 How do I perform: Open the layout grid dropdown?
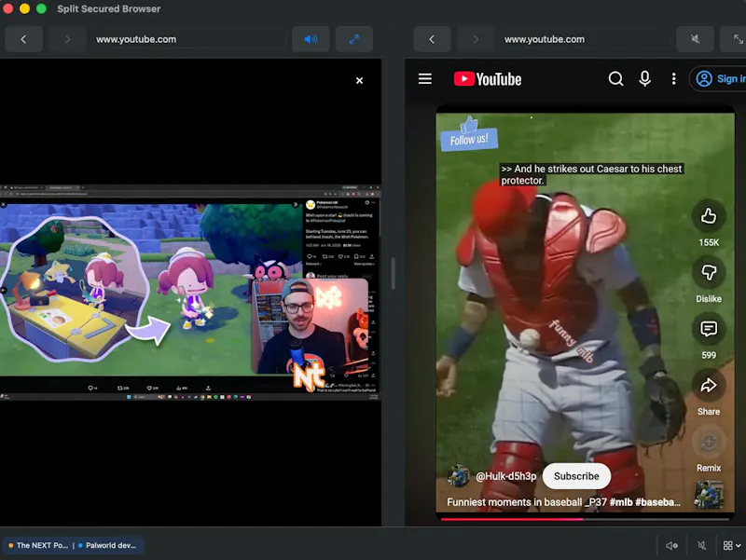[x=732, y=546]
